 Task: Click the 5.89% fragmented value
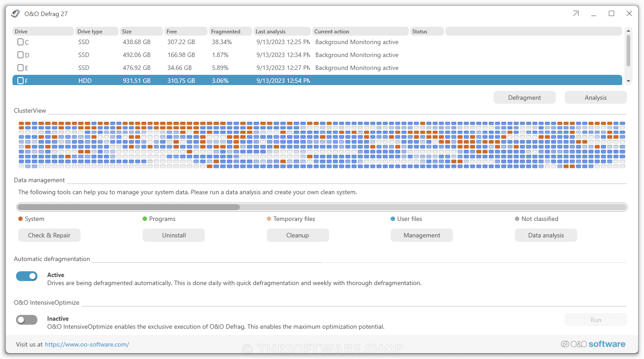220,68
